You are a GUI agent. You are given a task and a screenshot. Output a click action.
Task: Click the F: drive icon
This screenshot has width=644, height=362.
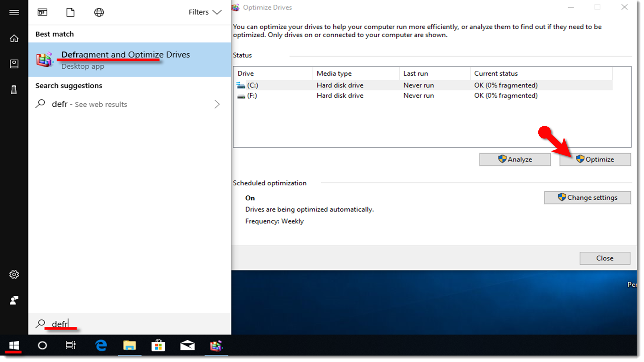pos(241,96)
